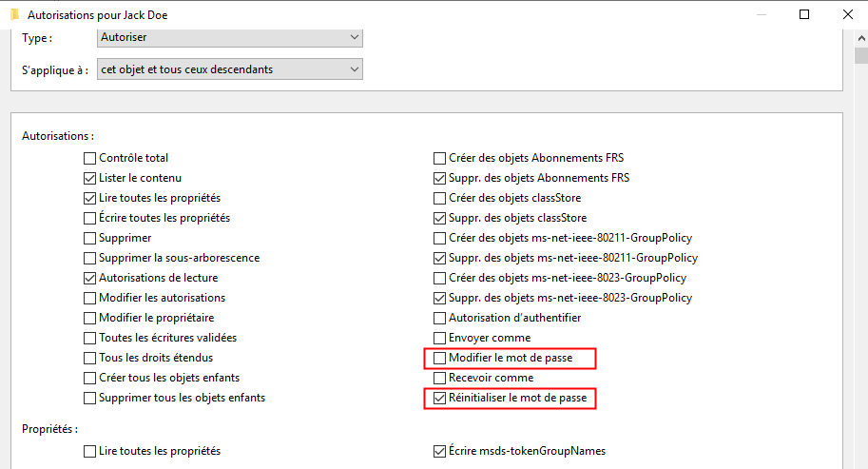The height and width of the screenshot is (469, 868).
Task: Maximize the Autorisations pour Jack Doe window
Action: (x=804, y=14)
